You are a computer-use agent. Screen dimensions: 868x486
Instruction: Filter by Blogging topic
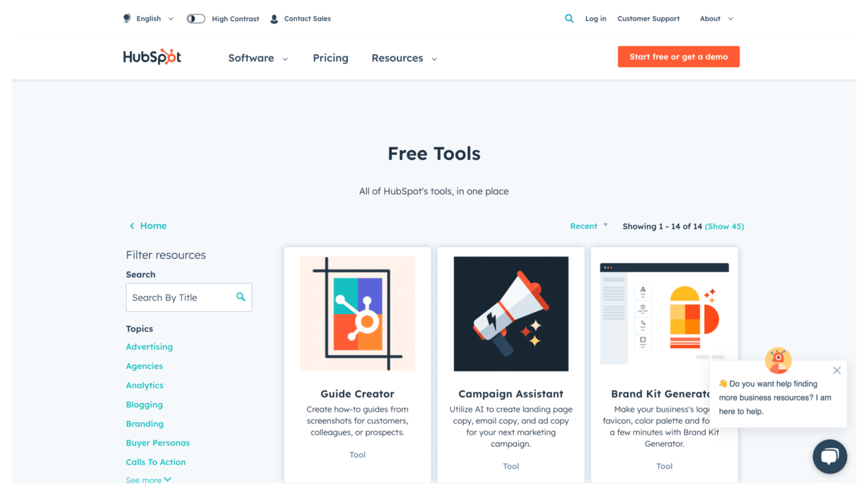coord(145,405)
